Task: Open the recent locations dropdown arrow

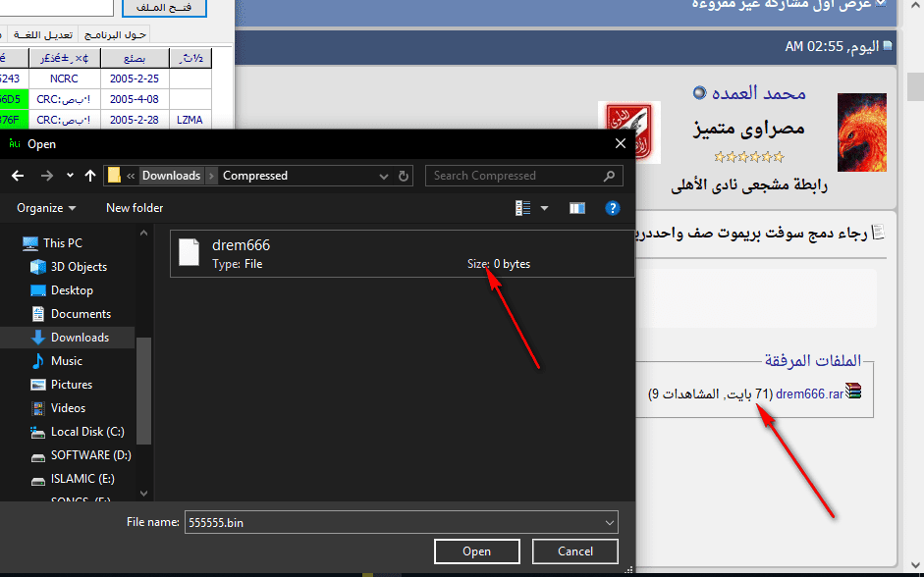Action: click(70, 176)
